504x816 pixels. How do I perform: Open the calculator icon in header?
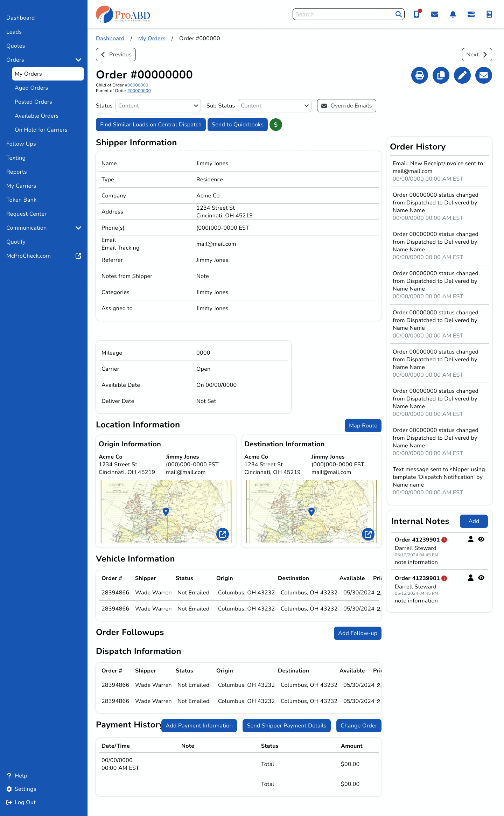[489, 14]
